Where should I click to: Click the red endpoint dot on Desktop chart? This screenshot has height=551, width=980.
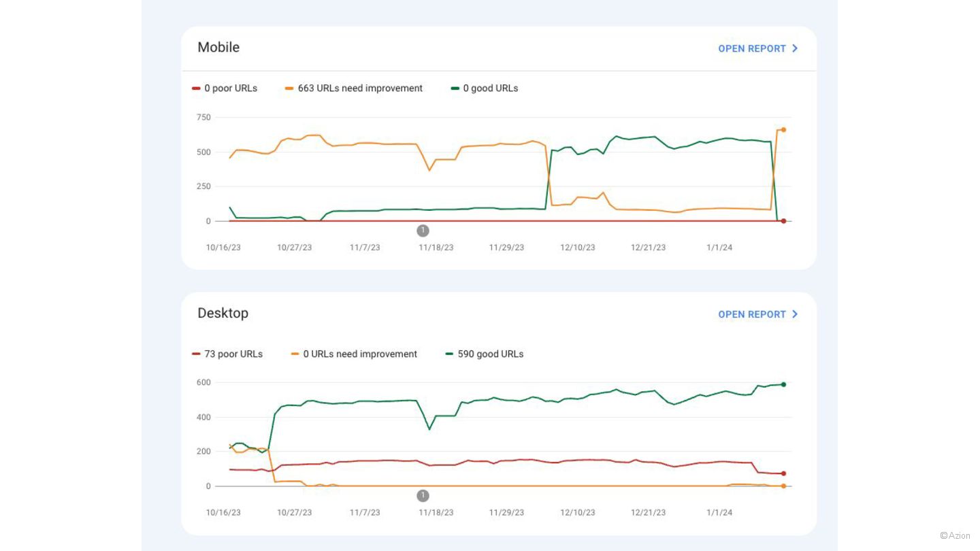783,473
